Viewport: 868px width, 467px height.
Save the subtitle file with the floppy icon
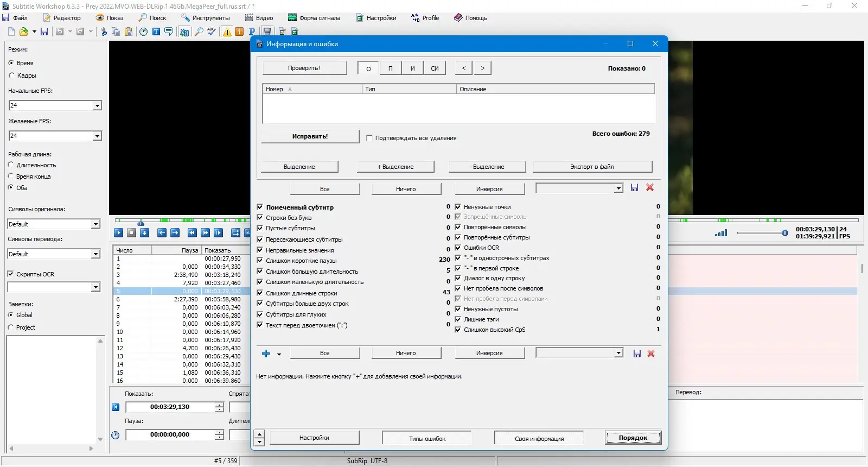[44, 31]
